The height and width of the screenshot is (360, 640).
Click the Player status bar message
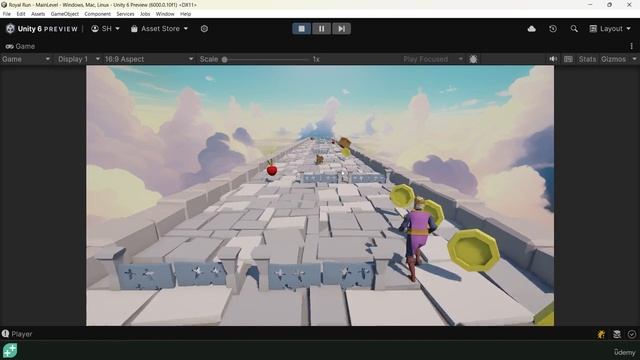pos(17,334)
